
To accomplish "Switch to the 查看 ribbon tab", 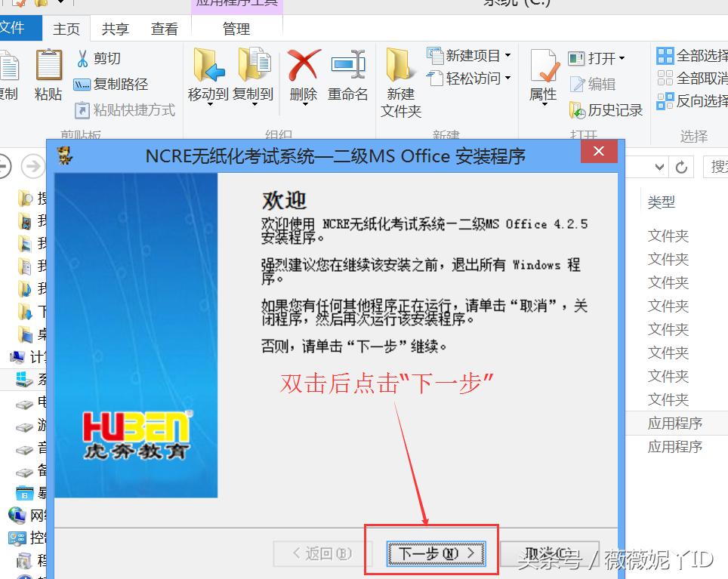I will [x=165, y=28].
